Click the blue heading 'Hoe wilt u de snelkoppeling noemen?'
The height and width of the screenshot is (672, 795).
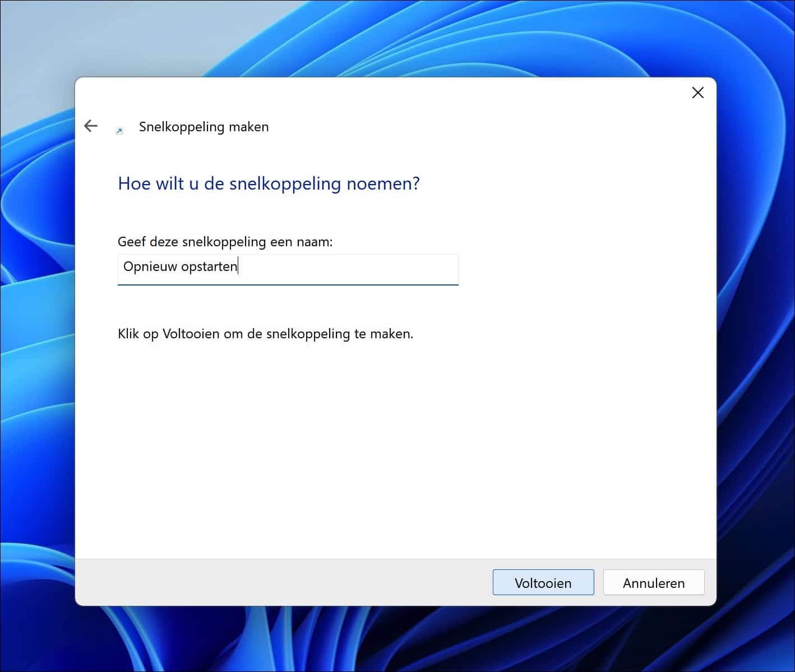268,183
